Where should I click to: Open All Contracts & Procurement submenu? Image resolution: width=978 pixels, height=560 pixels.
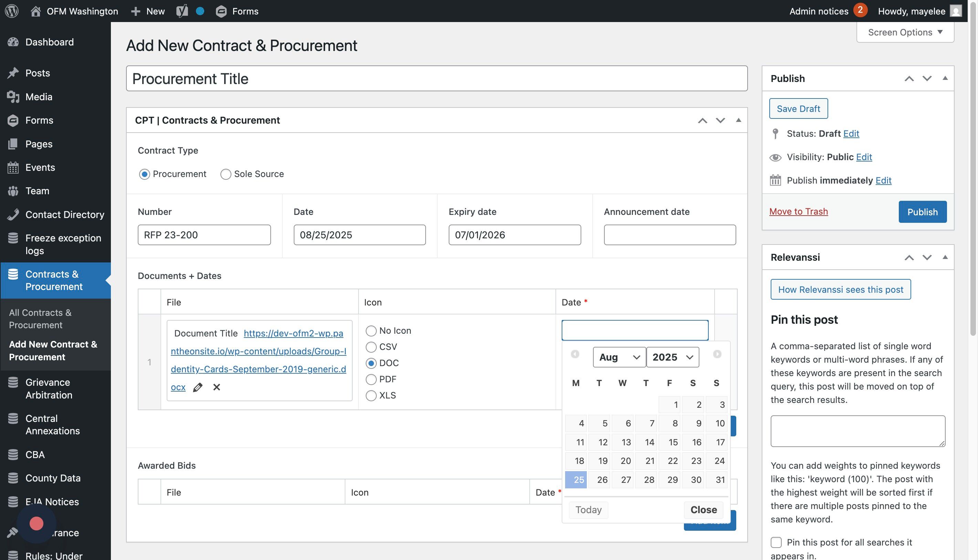click(x=40, y=319)
